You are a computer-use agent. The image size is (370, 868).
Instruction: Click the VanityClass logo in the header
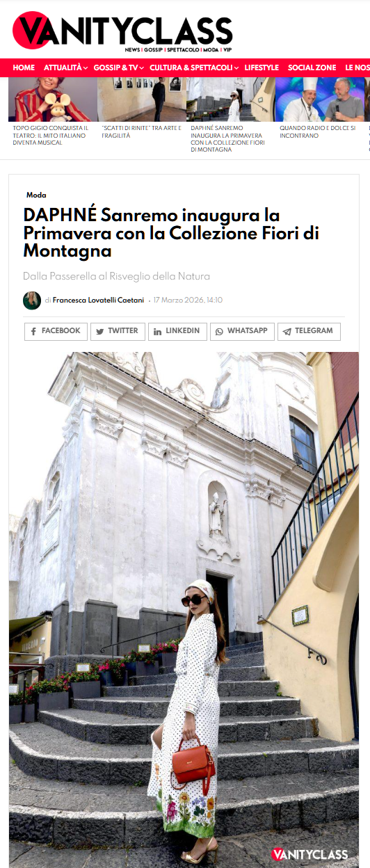122,33
